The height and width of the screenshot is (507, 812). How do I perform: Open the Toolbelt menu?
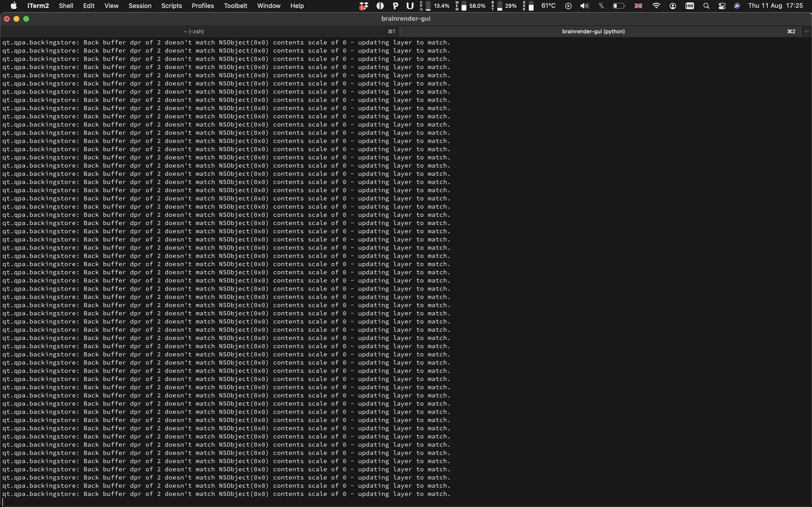[x=235, y=6]
